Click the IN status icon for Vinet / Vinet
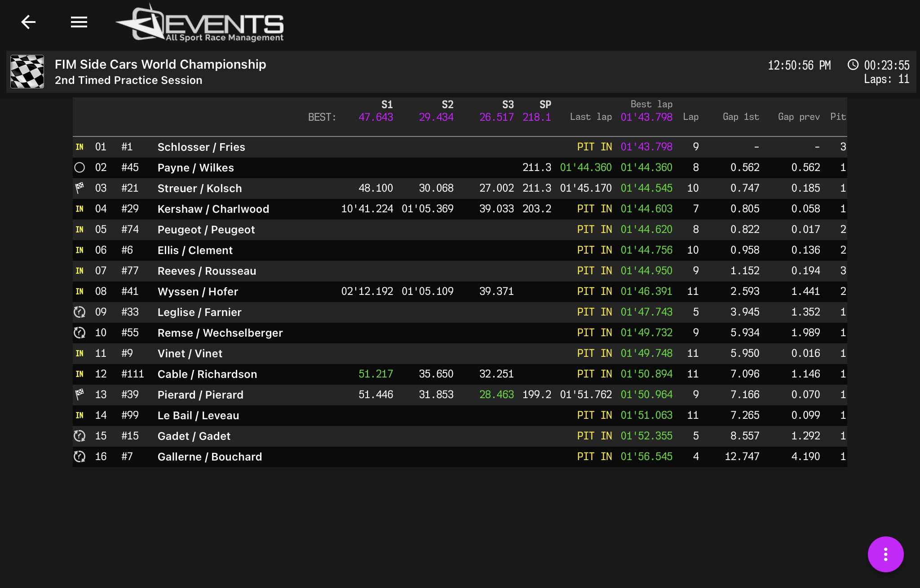Image resolution: width=920 pixels, height=588 pixels. 80,354
